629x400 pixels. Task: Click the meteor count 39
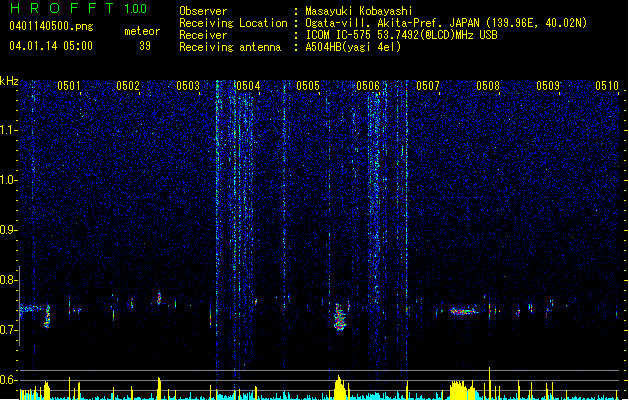[x=145, y=46]
